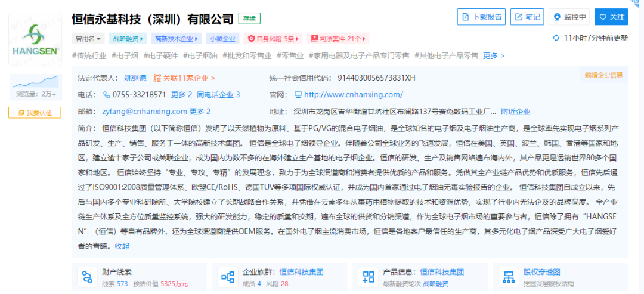Expand the 高新技术企业 tag
The height and width of the screenshot is (294, 644).
click(176, 39)
